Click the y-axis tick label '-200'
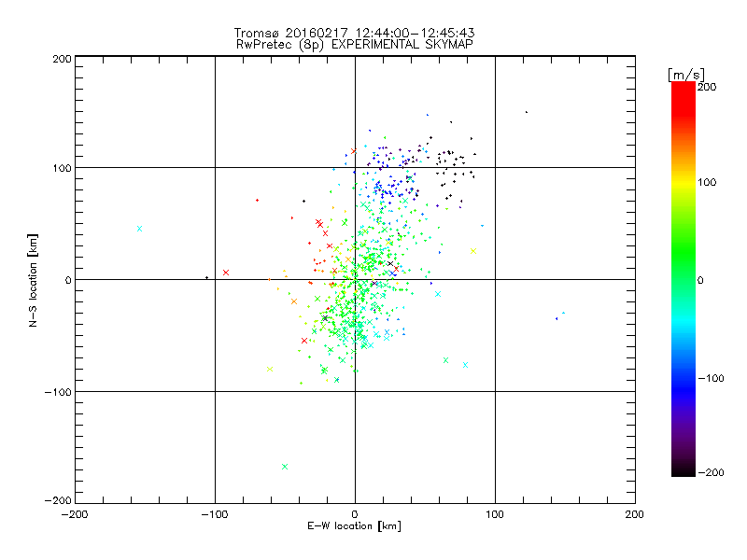Screen dimensions: 747x560 [x=58, y=500]
